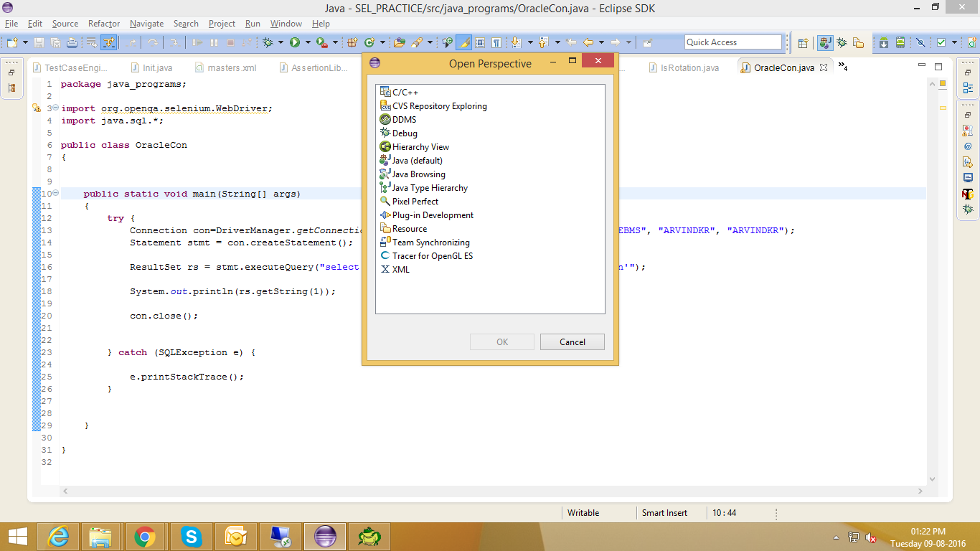Viewport: 980px width, 551px height.
Task: Open Internet Explorer from the taskbar
Action: 57,536
